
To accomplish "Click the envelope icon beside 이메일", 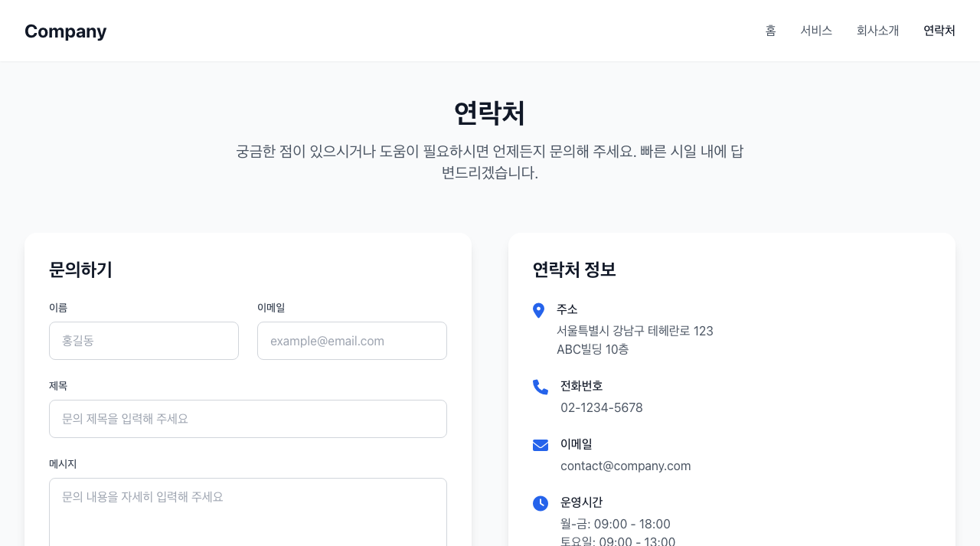I will pos(541,445).
